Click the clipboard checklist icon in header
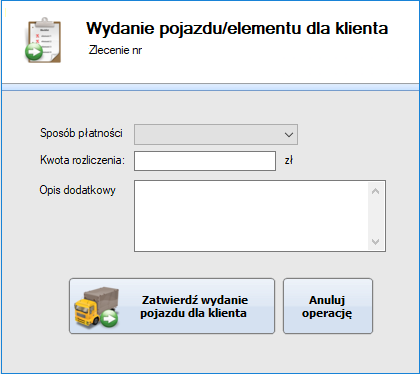This screenshot has height=374, width=420. [x=43, y=40]
